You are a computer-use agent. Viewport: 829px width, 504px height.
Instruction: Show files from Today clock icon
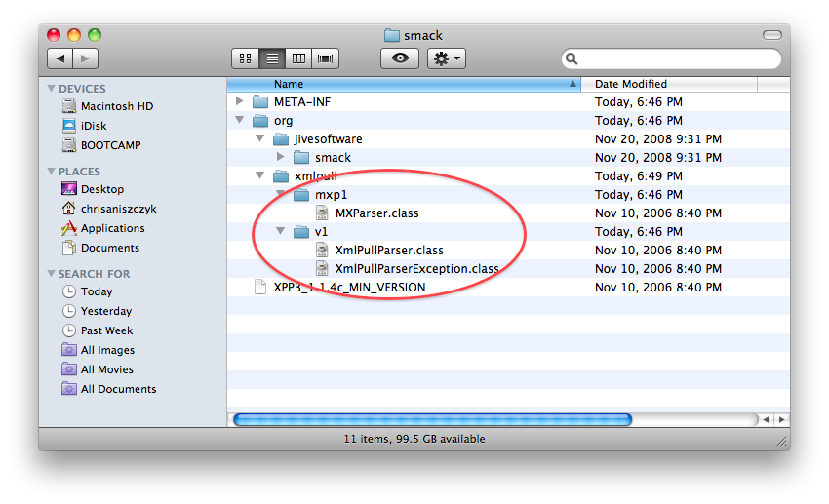point(68,291)
